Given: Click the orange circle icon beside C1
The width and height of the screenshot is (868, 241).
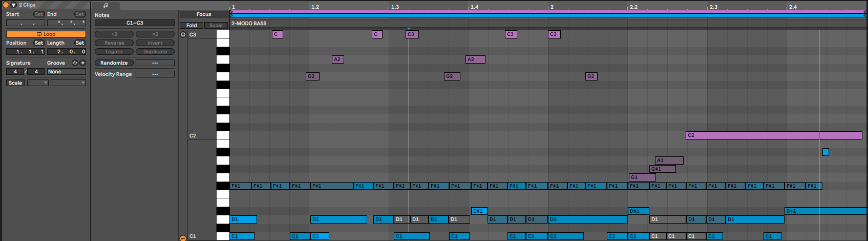Looking at the screenshot, I should (x=183, y=238).
